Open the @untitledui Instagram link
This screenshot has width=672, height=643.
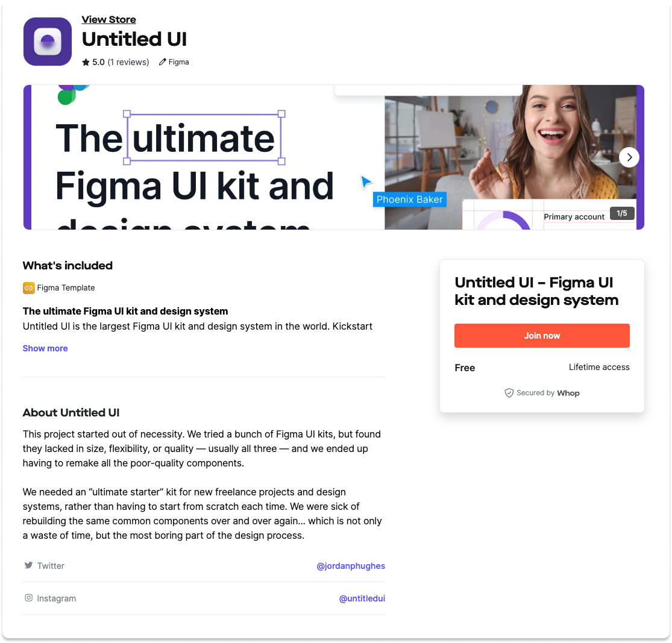[362, 598]
